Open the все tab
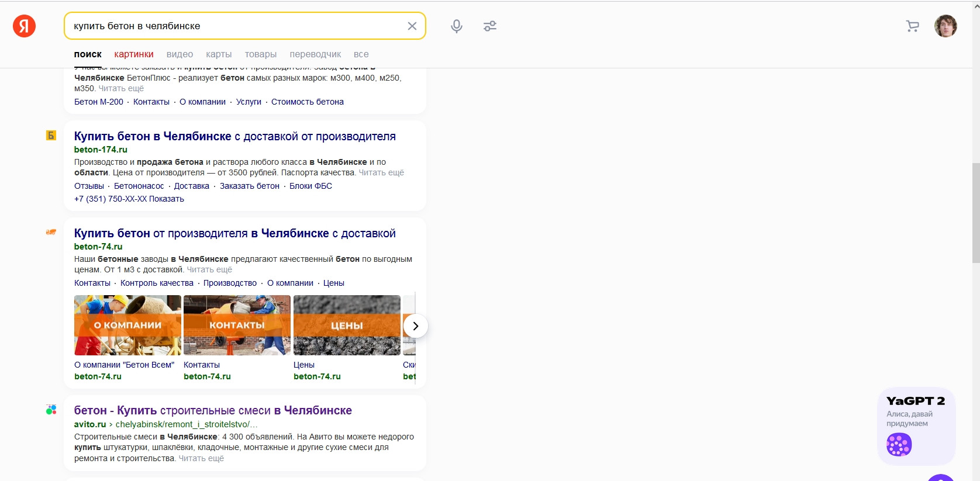This screenshot has height=481, width=980. [361, 54]
